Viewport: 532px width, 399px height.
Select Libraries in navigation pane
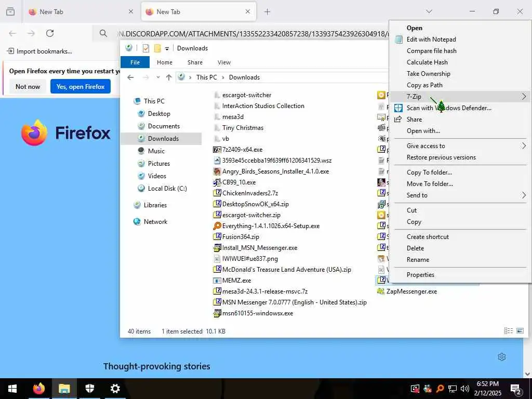[x=155, y=205]
